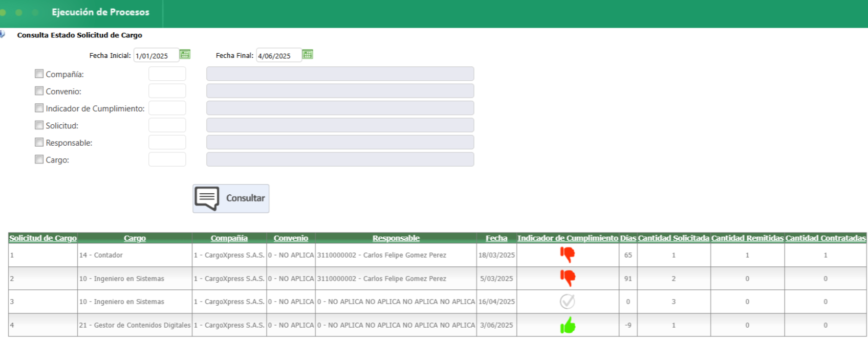This screenshot has width=868, height=364.
Task: Open the Fecha Inicial calendar picker
Action: (x=185, y=55)
